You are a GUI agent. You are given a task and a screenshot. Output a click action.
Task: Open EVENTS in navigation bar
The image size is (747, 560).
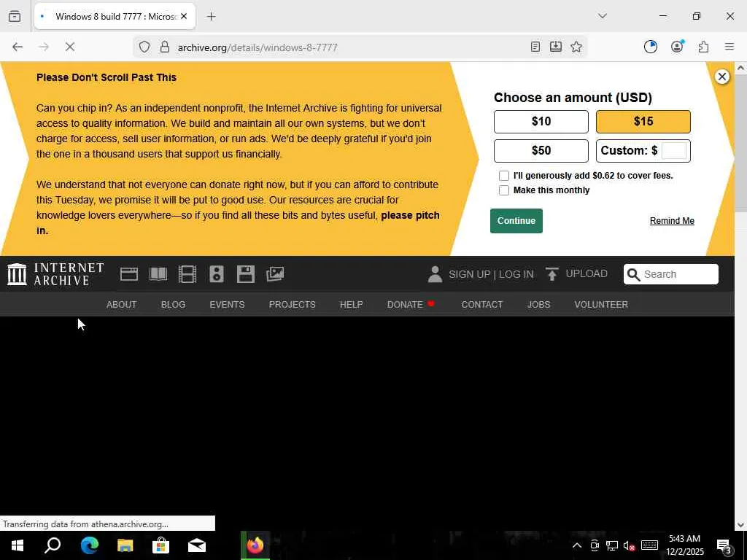(x=227, y=305)
